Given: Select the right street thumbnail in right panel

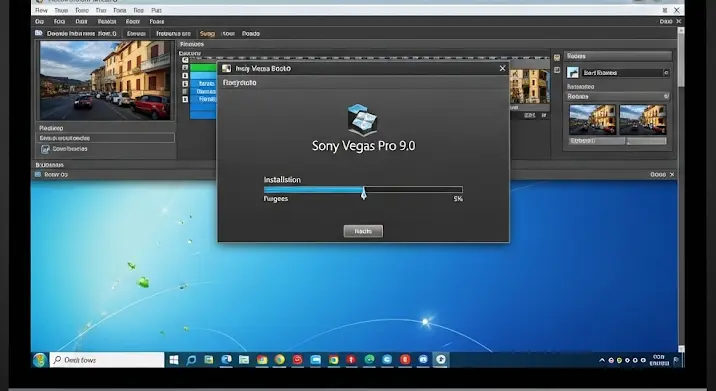Looking at the screenshot, I should coord(642,119).
